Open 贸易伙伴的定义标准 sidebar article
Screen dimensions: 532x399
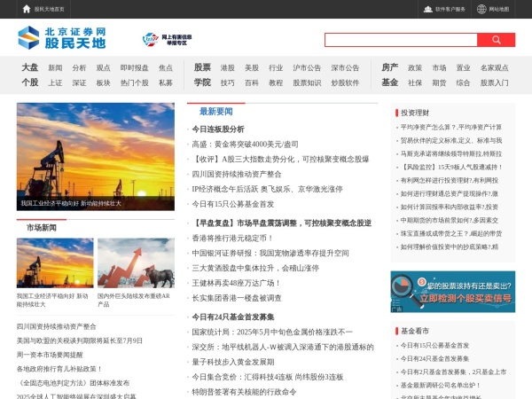click(451, 140)
